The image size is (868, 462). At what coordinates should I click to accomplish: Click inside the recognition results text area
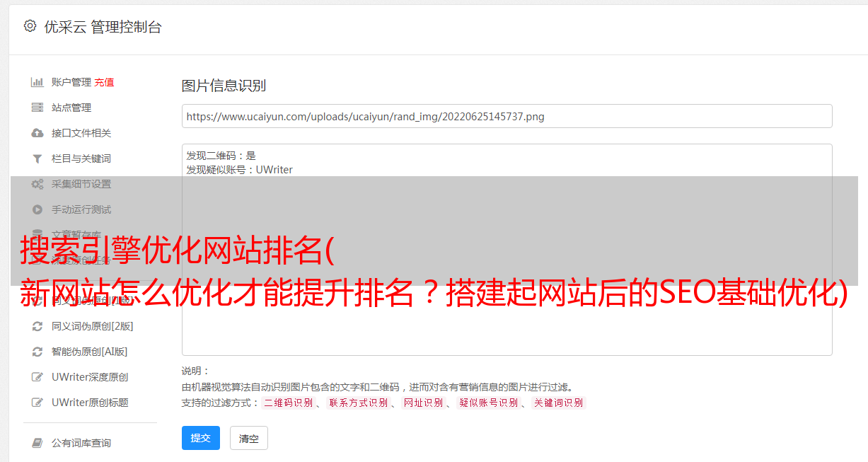pos(507,250)
